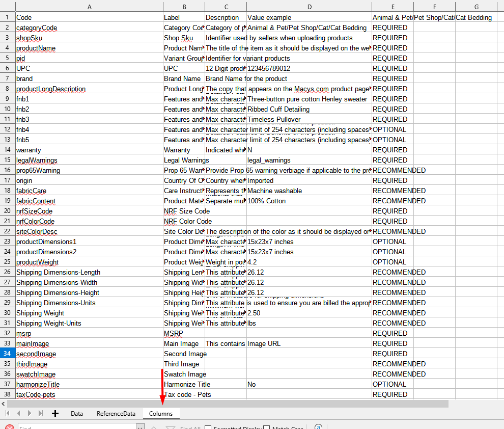This screenshot has height=429, width=504.
Task: Click the 'Ribbed Cuff Detailing' cell
Action: click(309, 109)
